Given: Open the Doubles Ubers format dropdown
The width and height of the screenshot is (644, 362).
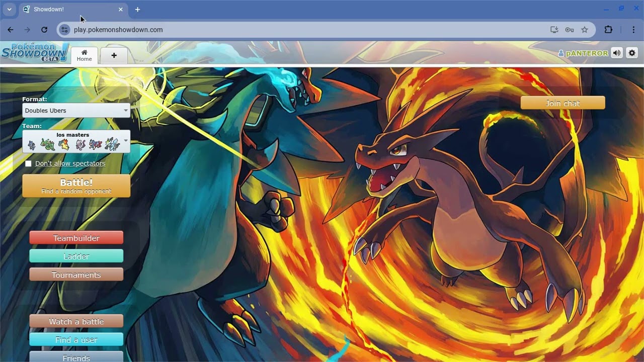Looking at the screenshot, I should (76, 111).
